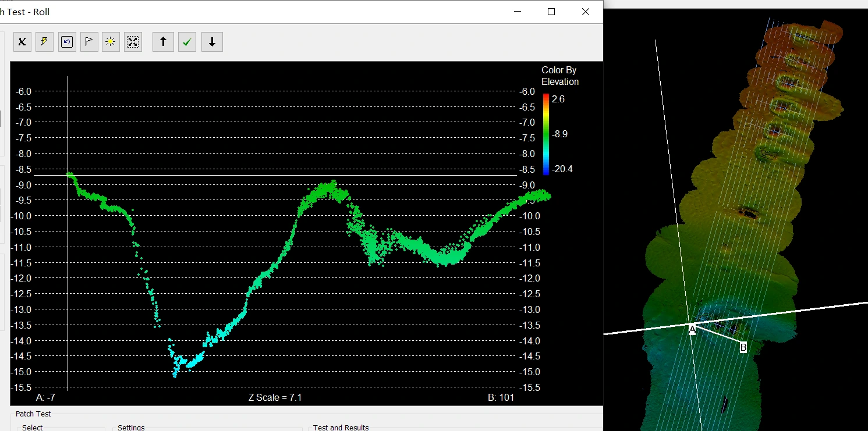The image size is (868, 431).
Task: Click the blue undo arrow icon
Action: (67, 42)
